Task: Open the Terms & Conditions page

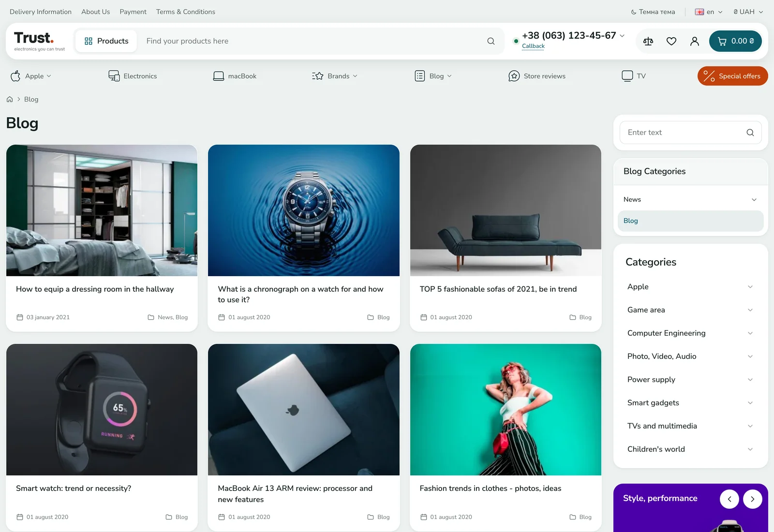Action: [x=186, y=12]
